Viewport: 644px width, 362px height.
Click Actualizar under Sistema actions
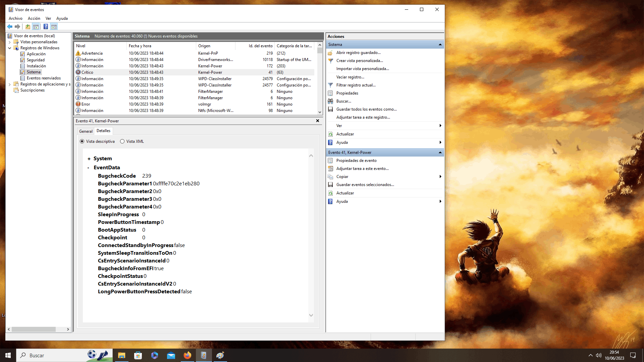tap(345, 134)
